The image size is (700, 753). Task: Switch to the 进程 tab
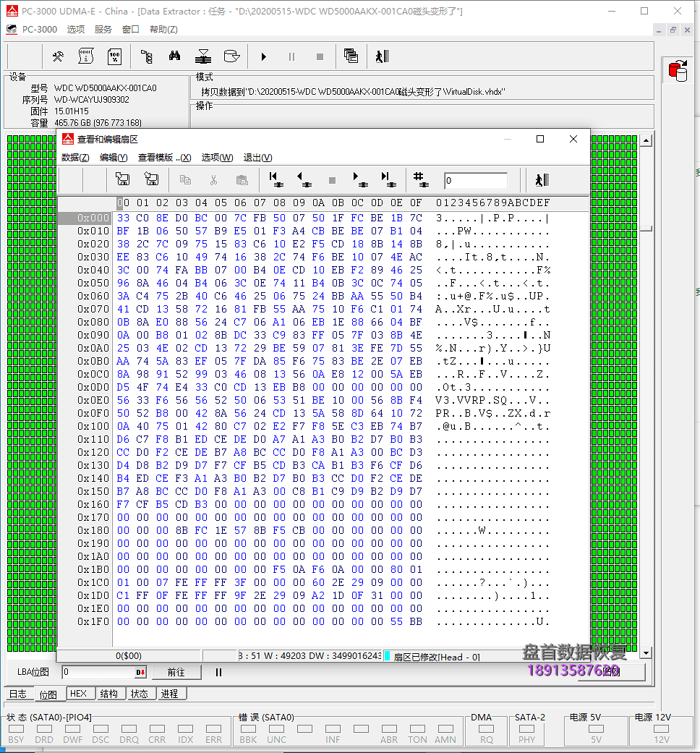(170, 694)
